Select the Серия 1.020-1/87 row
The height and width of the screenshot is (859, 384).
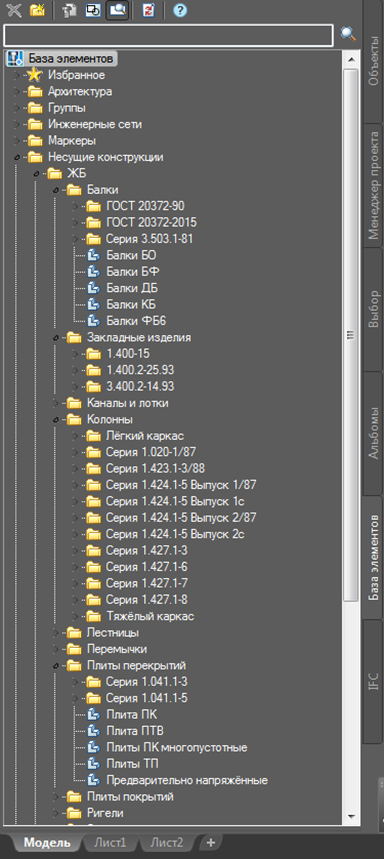coord(151,453)
